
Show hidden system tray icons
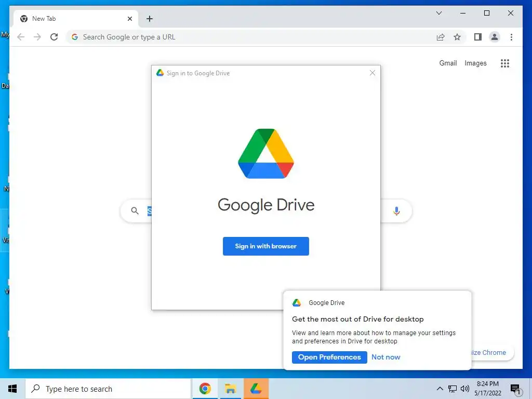(x=440, y=389)
